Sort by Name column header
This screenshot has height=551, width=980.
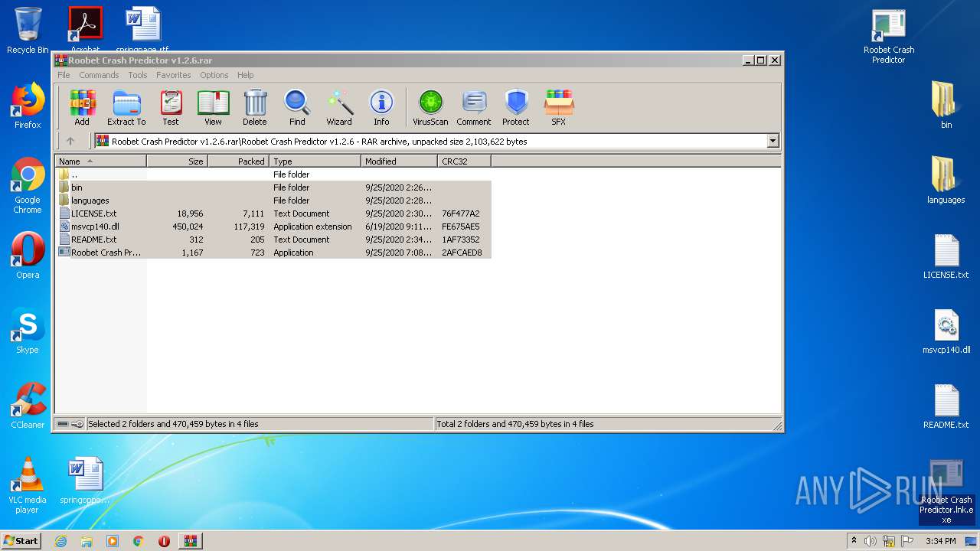[x=101, y=161]
